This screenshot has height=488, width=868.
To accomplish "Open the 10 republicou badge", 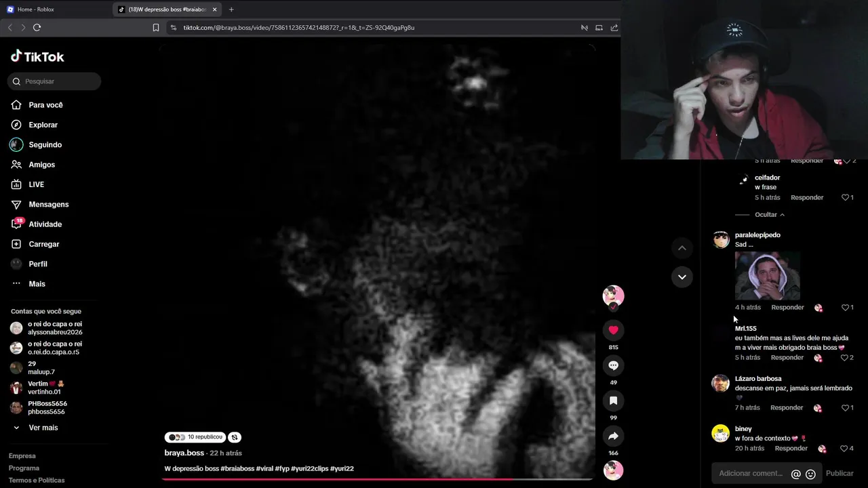I will click(x=195, y=437).
